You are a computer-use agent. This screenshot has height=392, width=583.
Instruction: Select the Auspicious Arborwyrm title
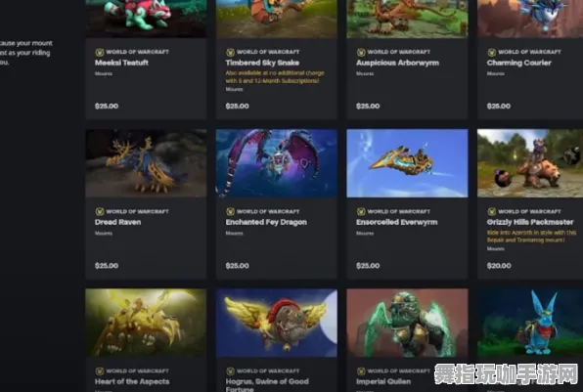click(397, 63)
